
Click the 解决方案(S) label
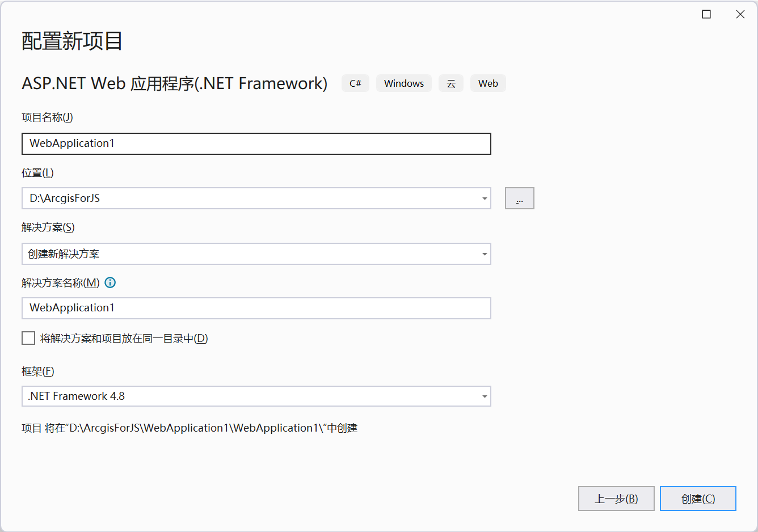tap(48, 227)
